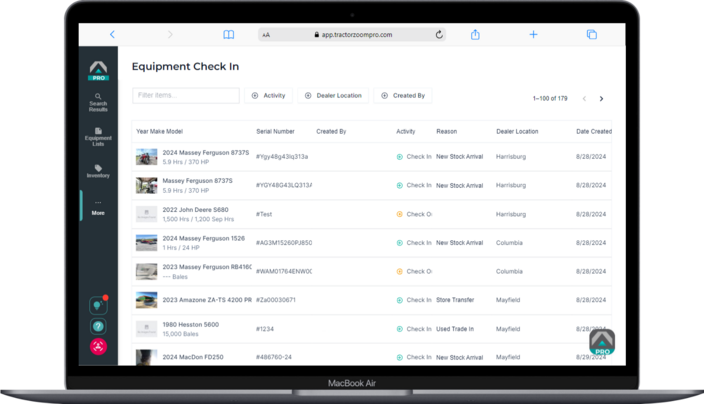
Task: Select the 1980 Hesston 5600 title
Action: [x=190, y=324]
